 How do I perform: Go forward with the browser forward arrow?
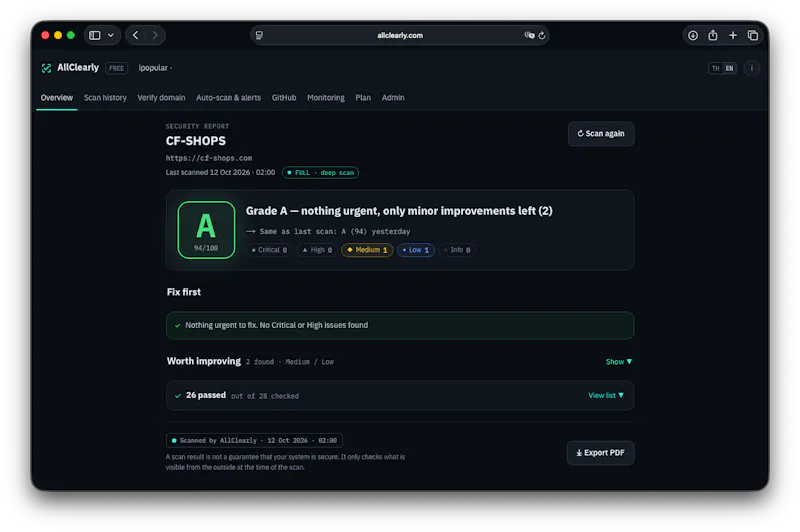pos(155,35)
